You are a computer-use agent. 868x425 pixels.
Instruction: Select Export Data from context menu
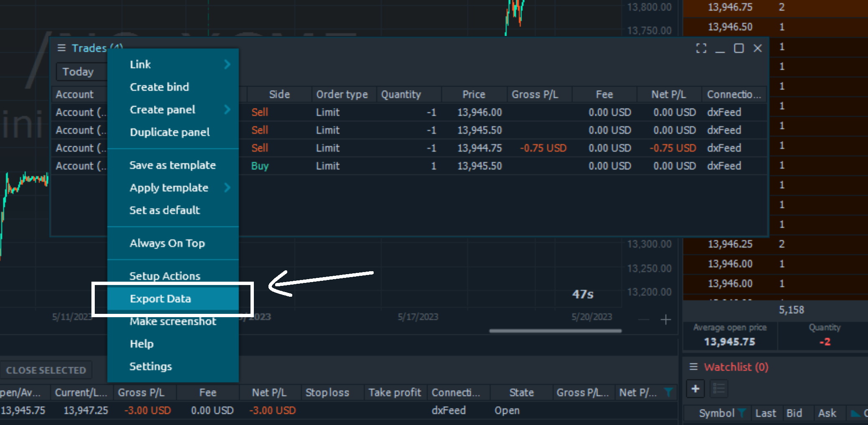tap(160, 299)
